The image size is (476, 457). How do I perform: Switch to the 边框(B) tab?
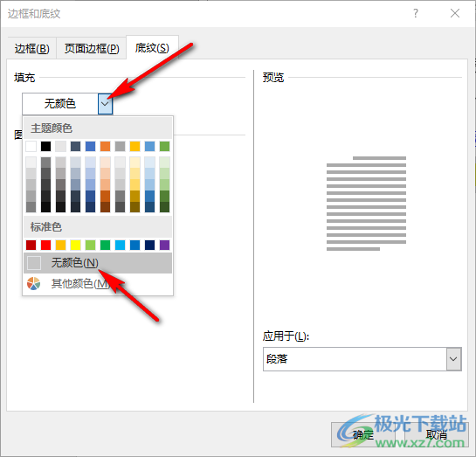pos(31,49)
